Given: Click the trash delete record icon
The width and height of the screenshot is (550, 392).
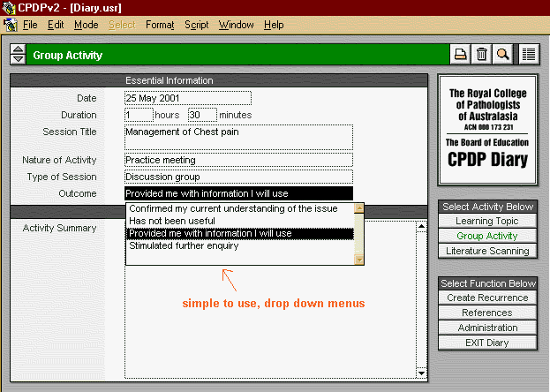Looking at the screenshot, I should click(x=481, y=55).
